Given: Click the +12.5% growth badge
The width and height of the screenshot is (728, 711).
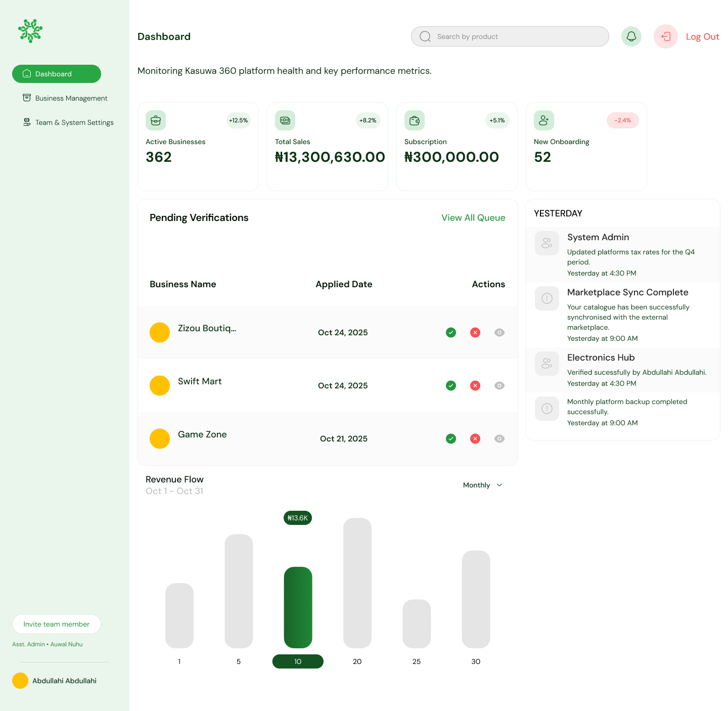Looking at the screenshot, I should (239, 120).
